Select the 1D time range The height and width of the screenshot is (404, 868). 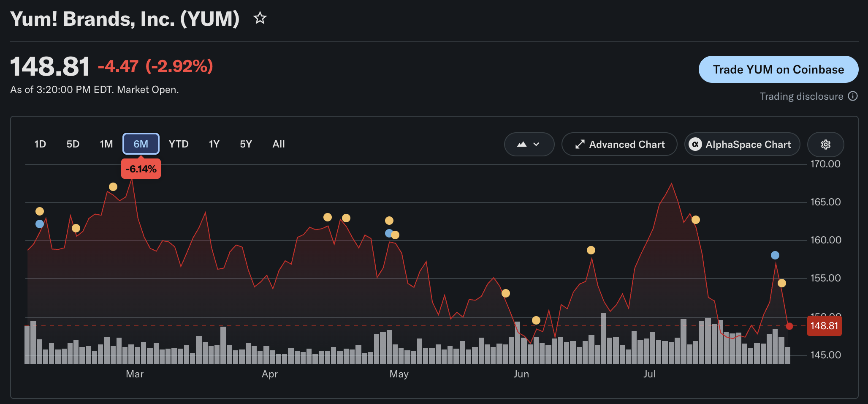coord(40,144)
